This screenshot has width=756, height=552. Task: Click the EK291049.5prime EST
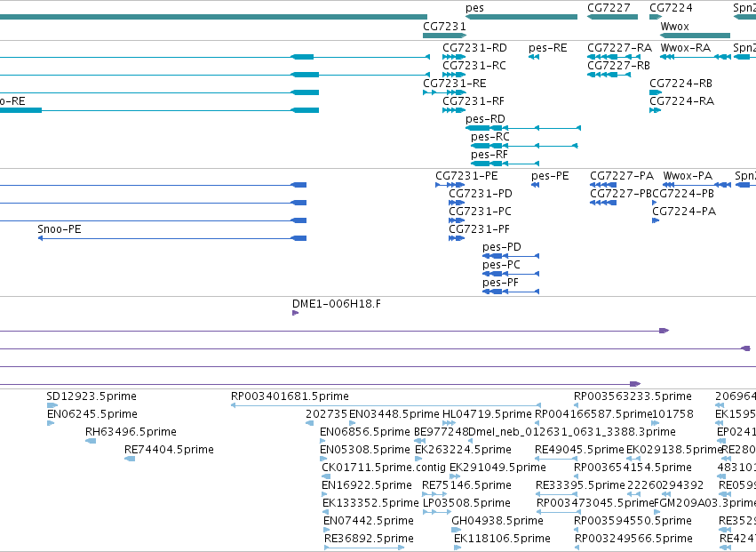(x=455, y=476)
